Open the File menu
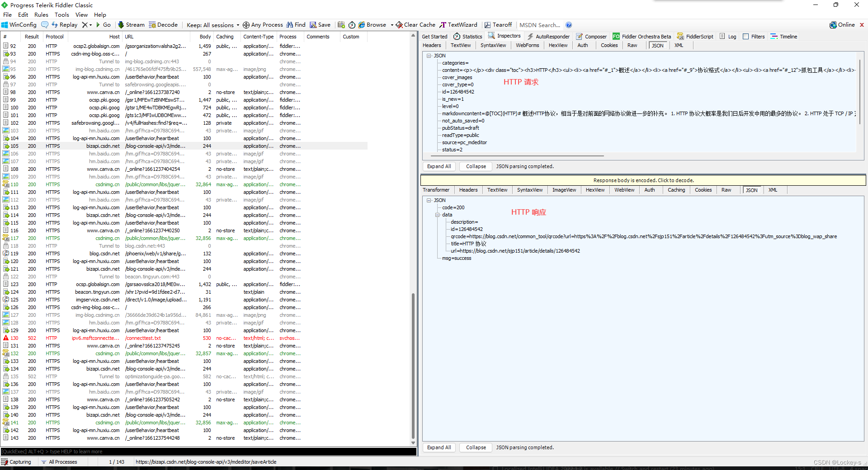This screenshot has height=470, width=868. point(7,14)
